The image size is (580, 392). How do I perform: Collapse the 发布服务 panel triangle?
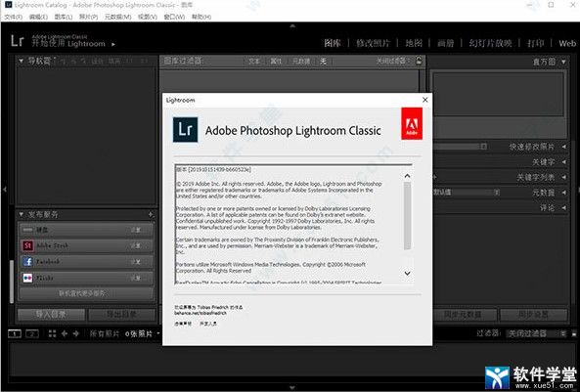click(21, 214)
